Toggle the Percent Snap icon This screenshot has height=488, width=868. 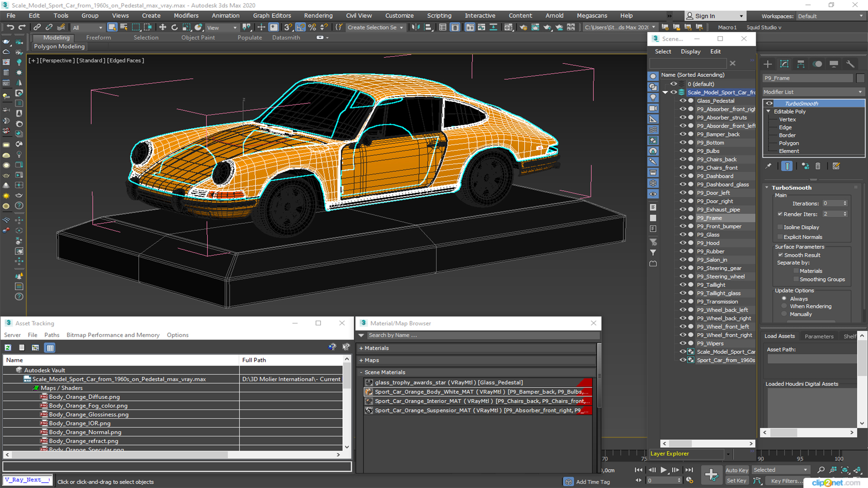[312, 28]
